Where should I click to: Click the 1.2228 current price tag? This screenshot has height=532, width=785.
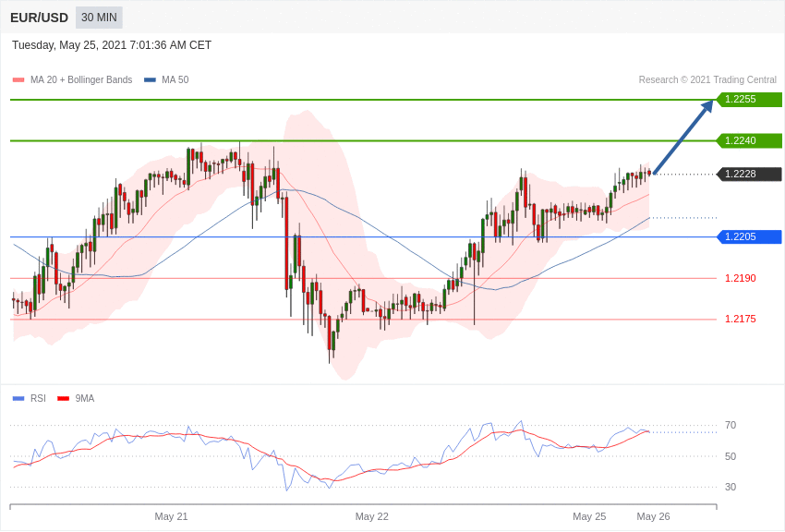click(750, 175)
